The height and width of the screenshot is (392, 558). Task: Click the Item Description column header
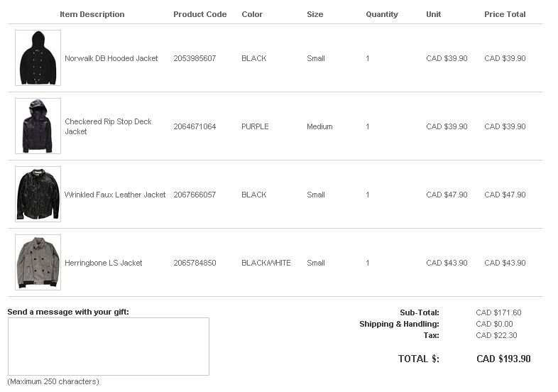(x=92, y=14)
